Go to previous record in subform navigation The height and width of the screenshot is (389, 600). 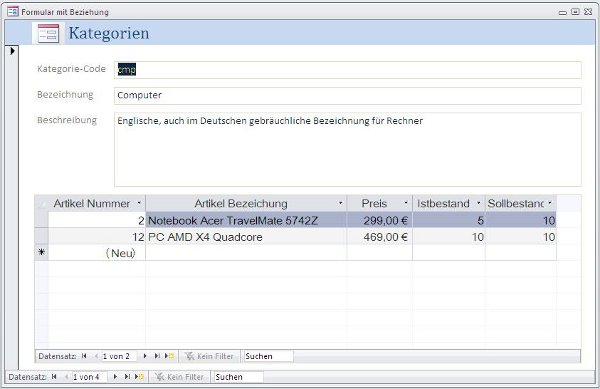pyautogui.click(x=96, y=356)
